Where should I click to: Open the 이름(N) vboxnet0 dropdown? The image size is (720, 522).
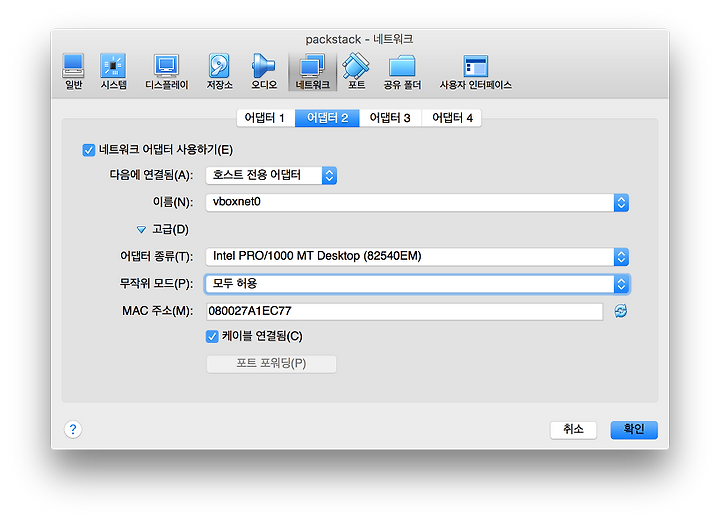(x=417, y=202)
